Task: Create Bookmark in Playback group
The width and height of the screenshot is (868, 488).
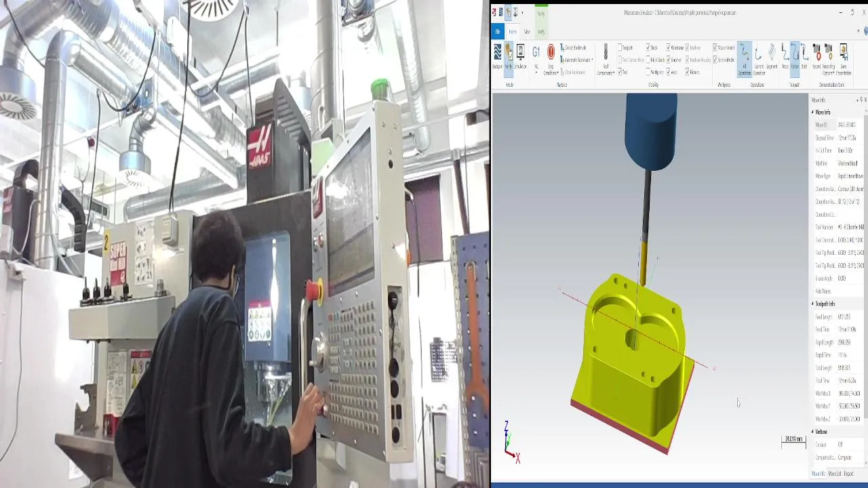Action: coord(573,47)
